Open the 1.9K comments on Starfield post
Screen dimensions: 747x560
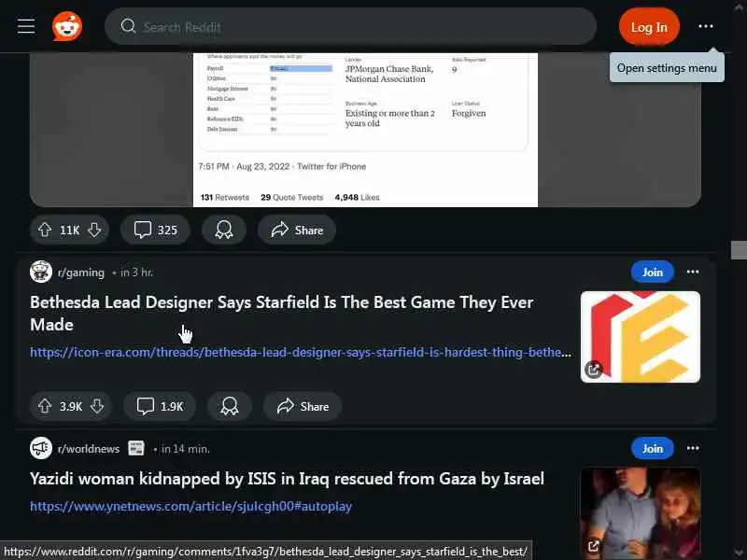tap(160, 406)
